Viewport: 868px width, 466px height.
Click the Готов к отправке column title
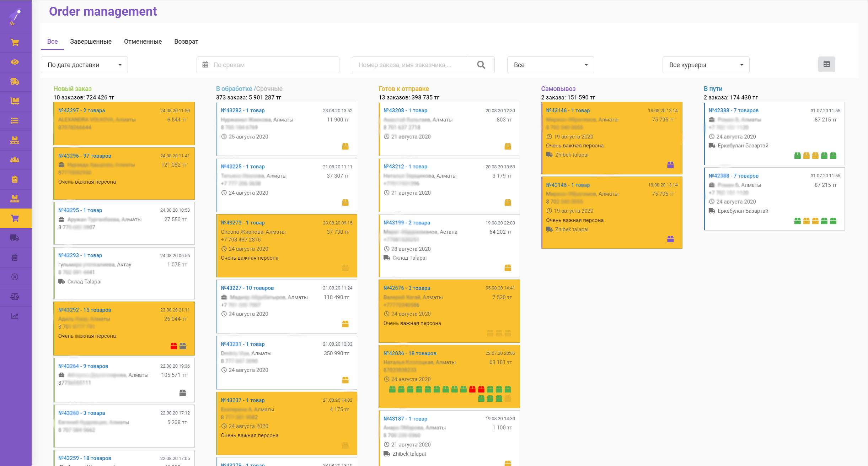404,89
